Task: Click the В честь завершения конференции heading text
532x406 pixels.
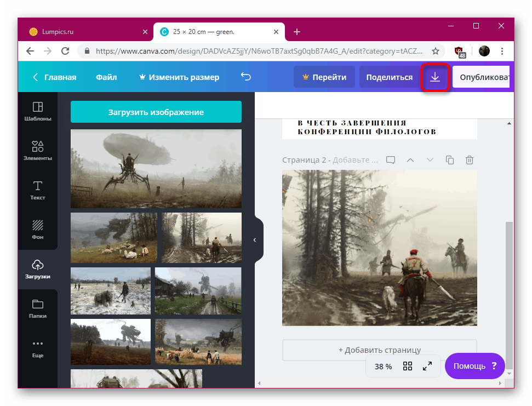Action: (367, 127)
